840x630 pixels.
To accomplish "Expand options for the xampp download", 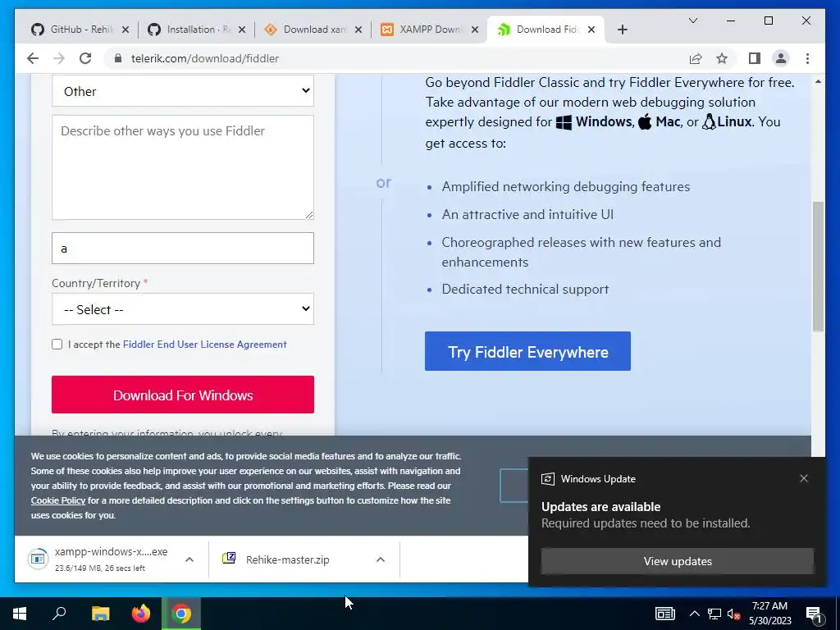I will [189, 559].
